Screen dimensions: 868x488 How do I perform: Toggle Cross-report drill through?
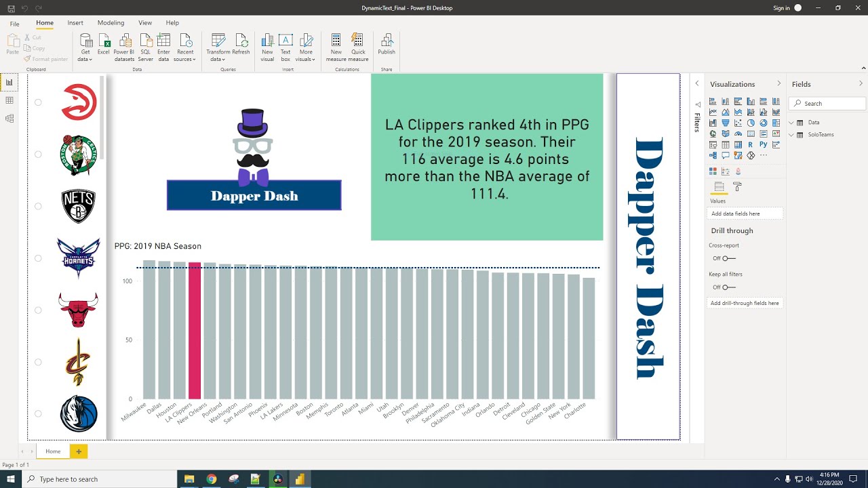point(728,258)
